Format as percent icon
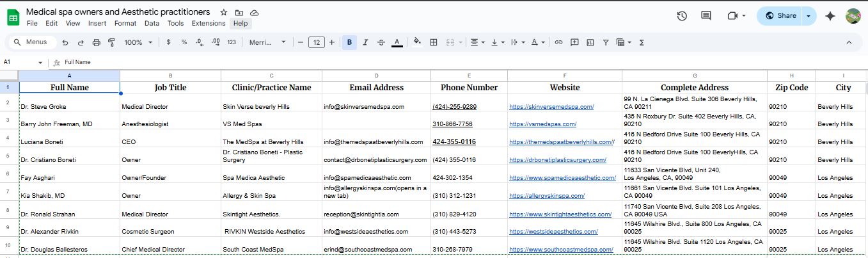 click(184, 42)
